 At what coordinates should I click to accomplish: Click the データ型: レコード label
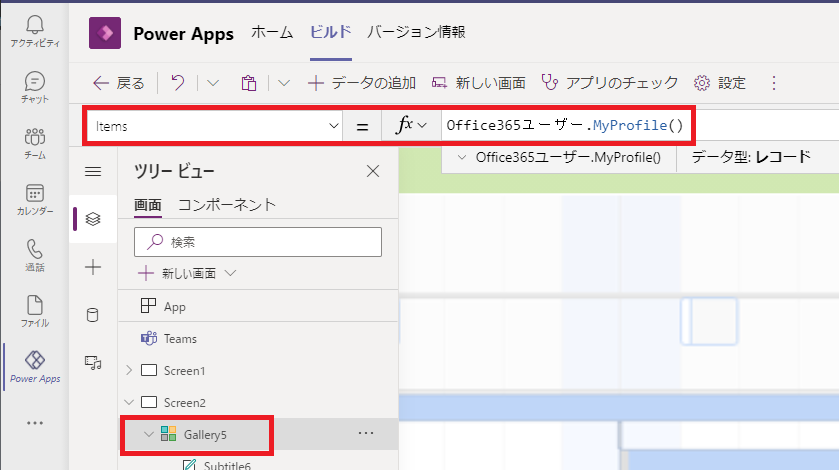(751, 157)
